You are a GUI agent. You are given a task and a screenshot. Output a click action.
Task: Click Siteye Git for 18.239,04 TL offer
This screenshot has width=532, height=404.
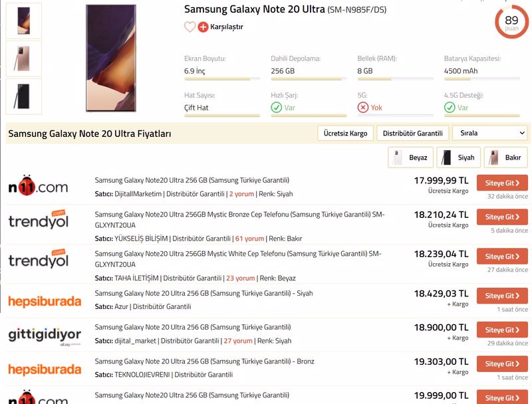pyautogui.click(x=502, y=256)
